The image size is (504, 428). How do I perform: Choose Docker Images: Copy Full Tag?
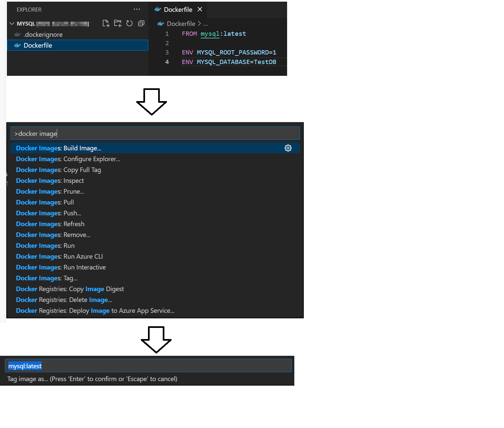(155, 170)
